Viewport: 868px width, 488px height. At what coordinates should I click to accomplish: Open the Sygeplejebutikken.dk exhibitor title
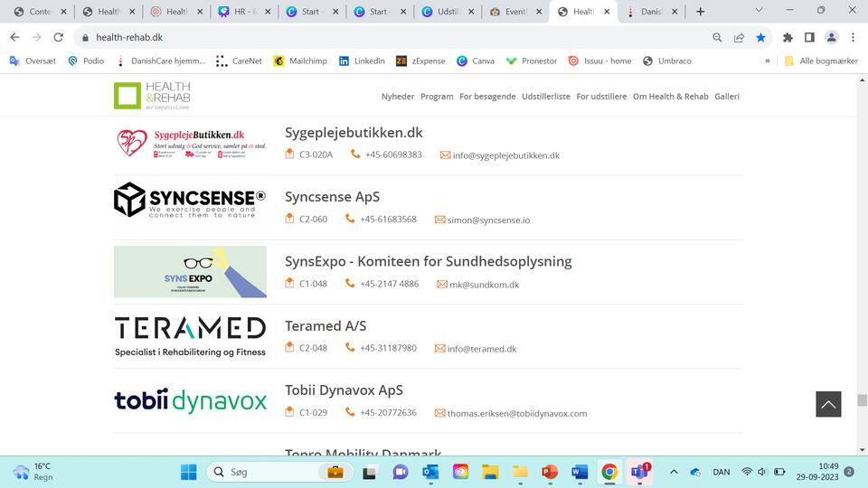[x=354, y=133]
